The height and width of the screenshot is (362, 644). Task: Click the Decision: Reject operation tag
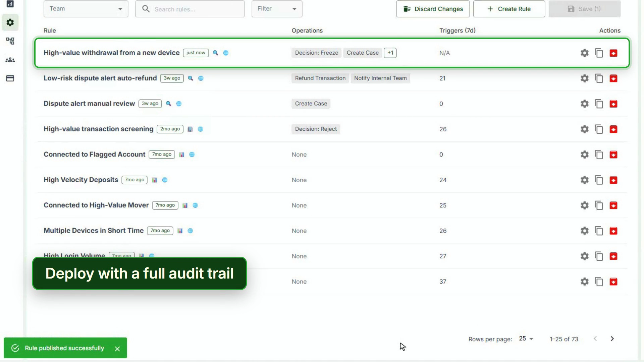click(x=316, y=129)
